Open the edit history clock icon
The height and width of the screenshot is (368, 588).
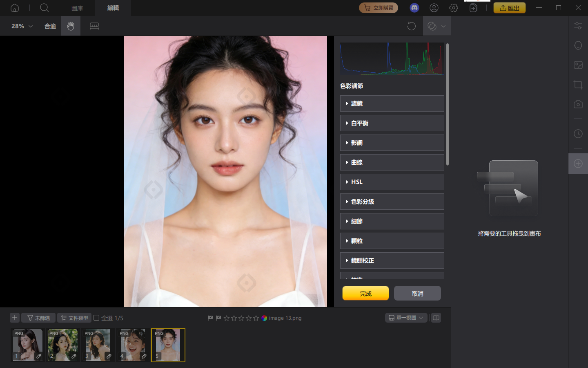tap(578, 133)
